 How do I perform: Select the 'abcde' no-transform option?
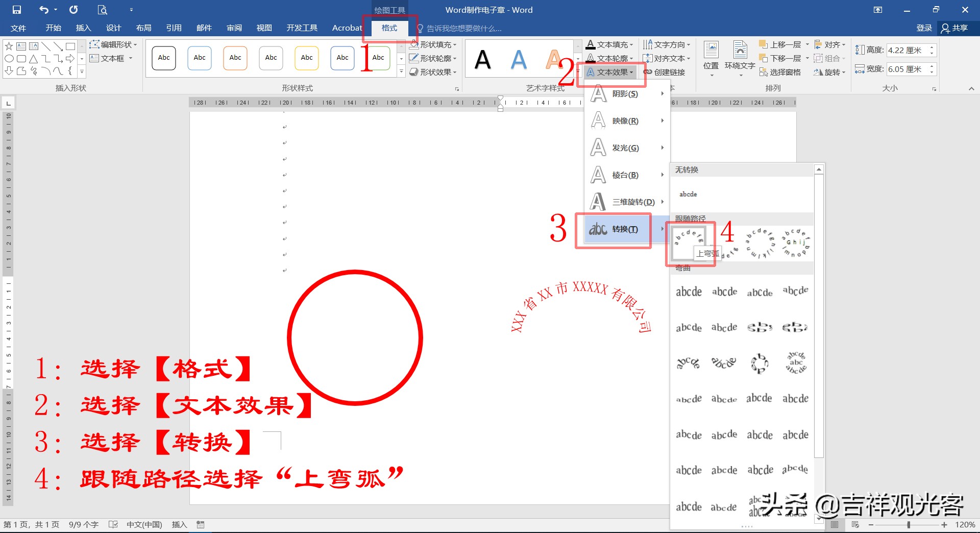(688, 194)
